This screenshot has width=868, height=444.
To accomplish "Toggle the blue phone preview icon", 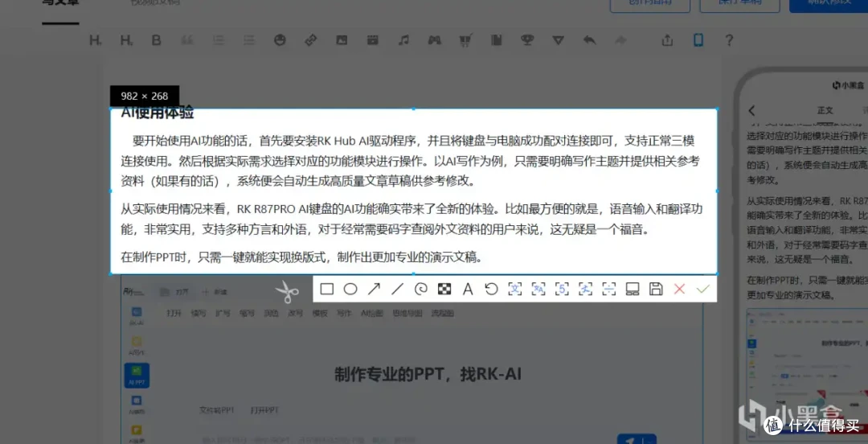I will [x=698, y=40].
